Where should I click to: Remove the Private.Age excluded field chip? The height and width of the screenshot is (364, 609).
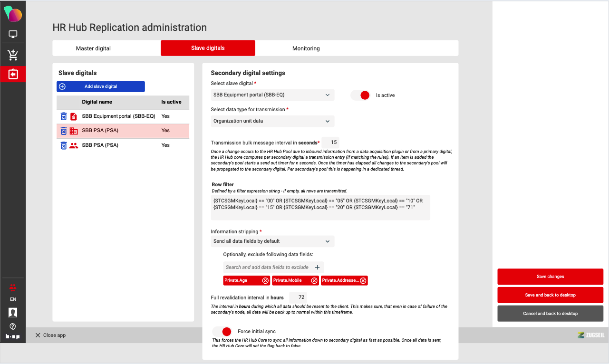pyautogui.click(x=265, y=280)
